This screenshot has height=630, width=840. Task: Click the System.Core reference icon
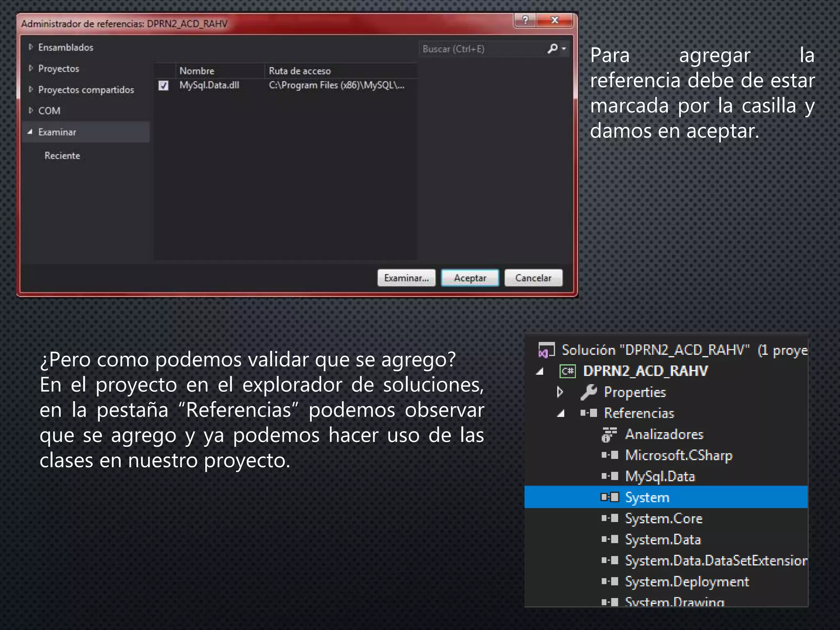tap(610, 518)
